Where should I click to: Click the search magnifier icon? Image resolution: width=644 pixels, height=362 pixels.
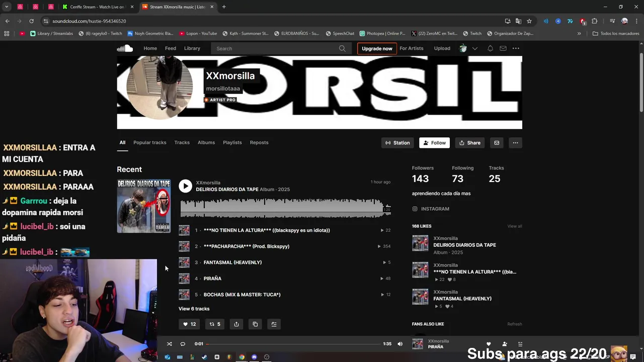[x=342, y=49]
